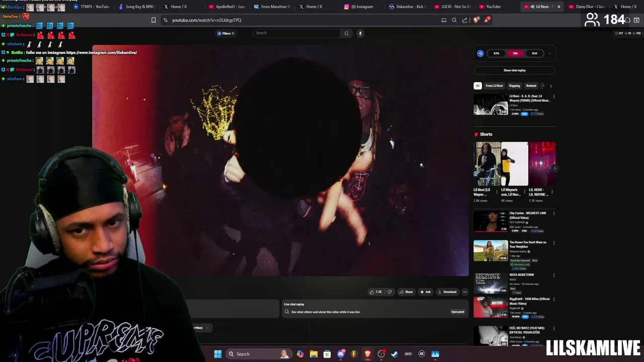Screen dimensions: 644x362
Task: Select the From Lil Novi chip
Action: [x=494, y=86]
